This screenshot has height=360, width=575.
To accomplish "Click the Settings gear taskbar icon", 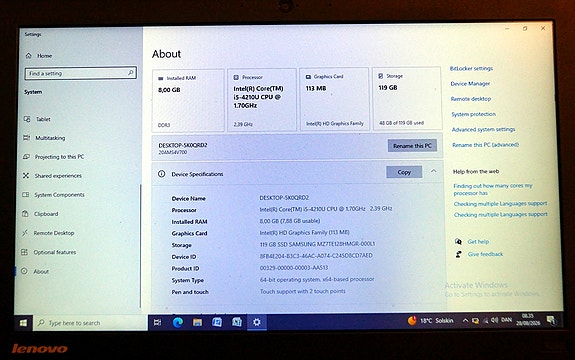I will [x=256, y=322].
